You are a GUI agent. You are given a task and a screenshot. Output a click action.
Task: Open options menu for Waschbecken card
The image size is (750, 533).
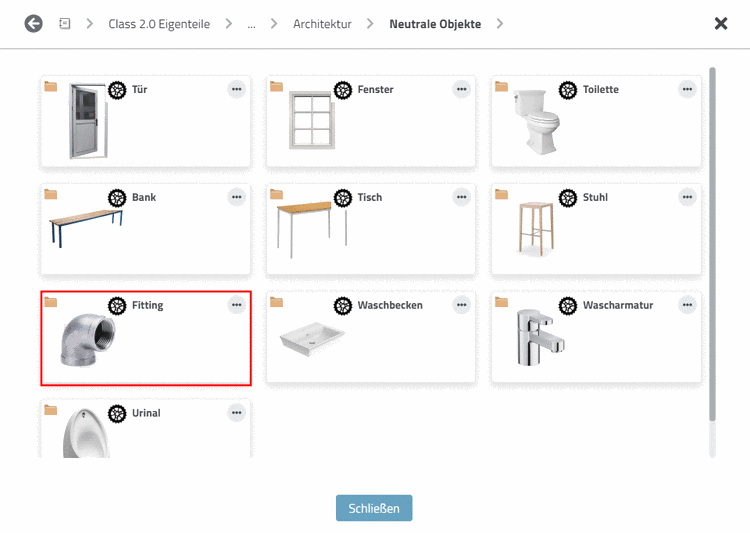pyautogui.click(x=462, y=305)
